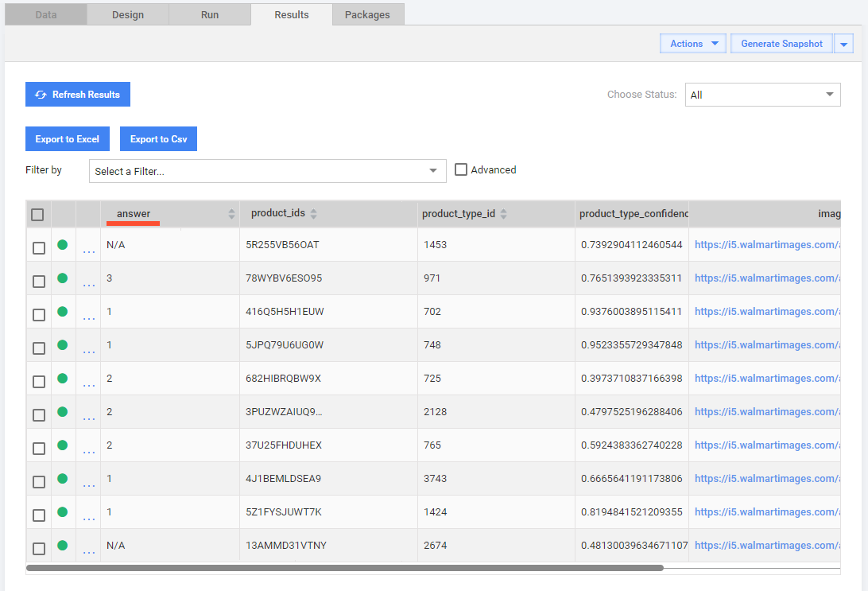This screenshot has width=868, height=591.
Task: Click green status dot for row 5Z1FYSJUWT7K
Action: click(63, 511)
